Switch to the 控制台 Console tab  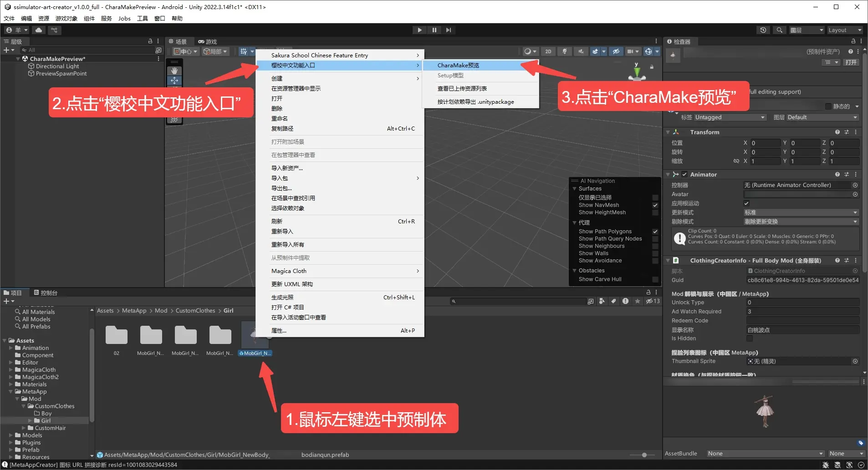point(46,293)
